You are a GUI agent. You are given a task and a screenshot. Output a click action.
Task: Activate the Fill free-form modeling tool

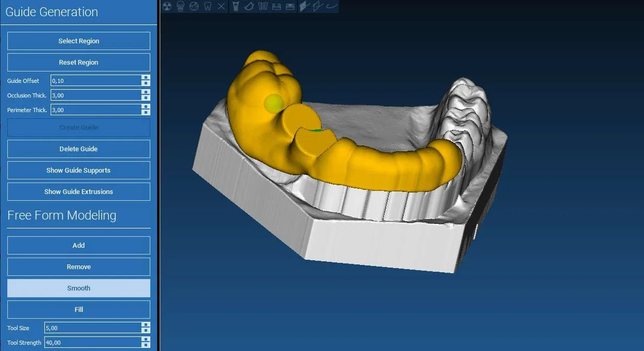coord(79,310)
